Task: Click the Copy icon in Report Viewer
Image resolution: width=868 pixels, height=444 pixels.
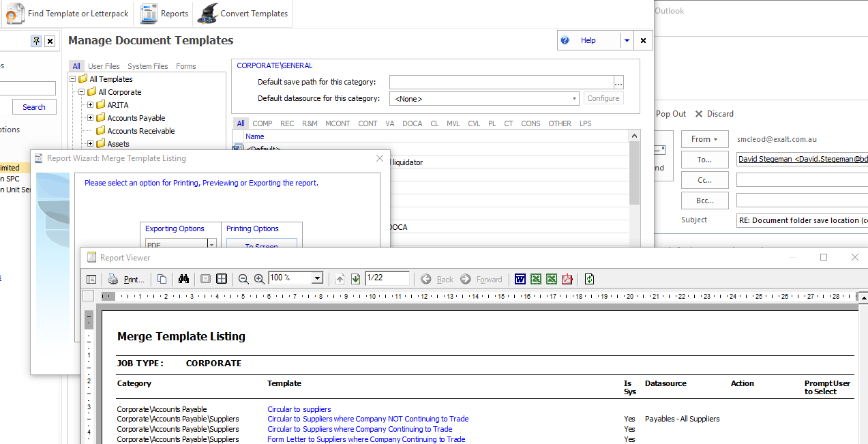Action: click(x=162, y=279)
